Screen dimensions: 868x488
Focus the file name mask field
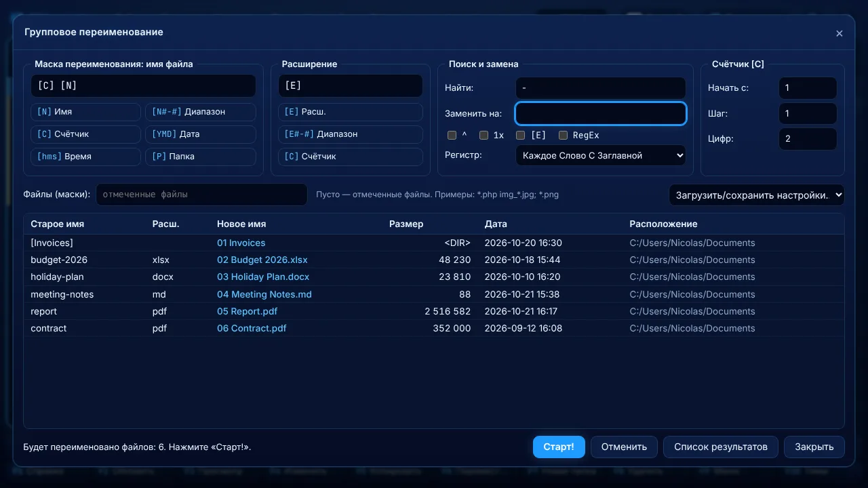pos(143,86)
